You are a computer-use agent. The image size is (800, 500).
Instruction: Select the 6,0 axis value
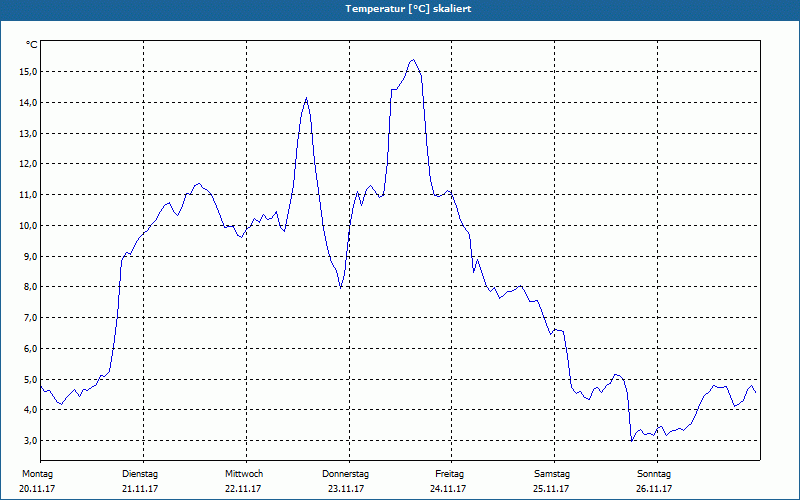coord(30,348)
